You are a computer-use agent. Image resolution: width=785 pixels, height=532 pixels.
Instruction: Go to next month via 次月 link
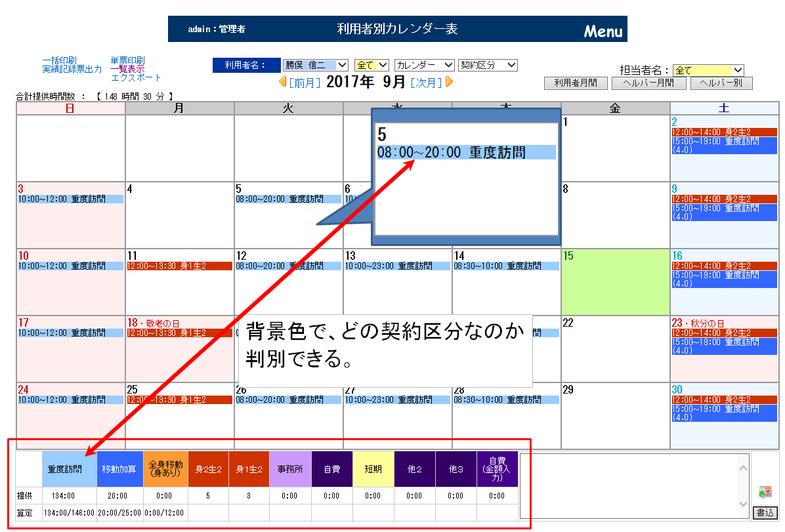coord(426,83)
